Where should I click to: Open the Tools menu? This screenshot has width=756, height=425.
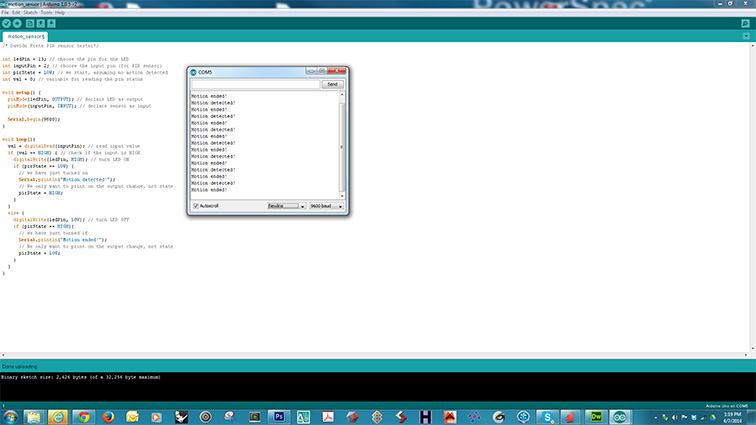[46, 13]
